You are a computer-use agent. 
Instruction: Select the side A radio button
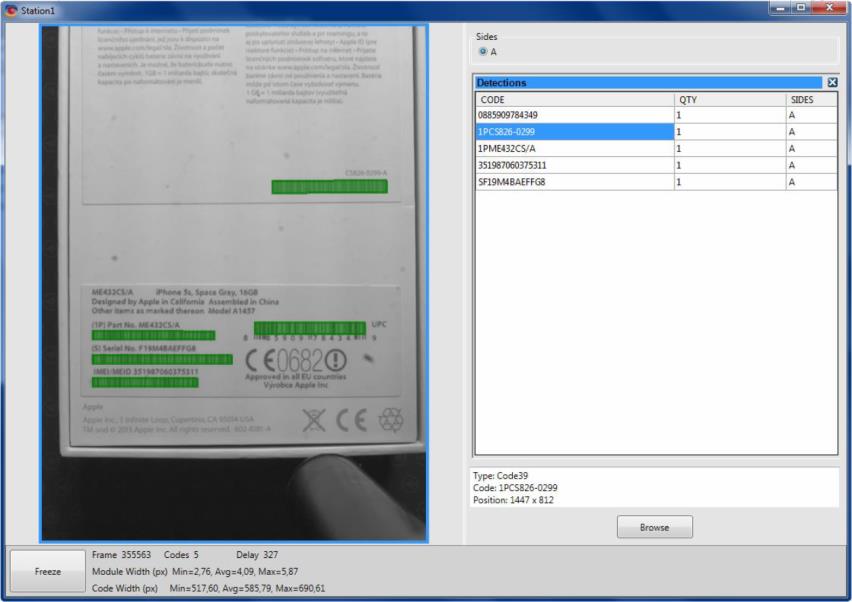(x=483, y=52)
